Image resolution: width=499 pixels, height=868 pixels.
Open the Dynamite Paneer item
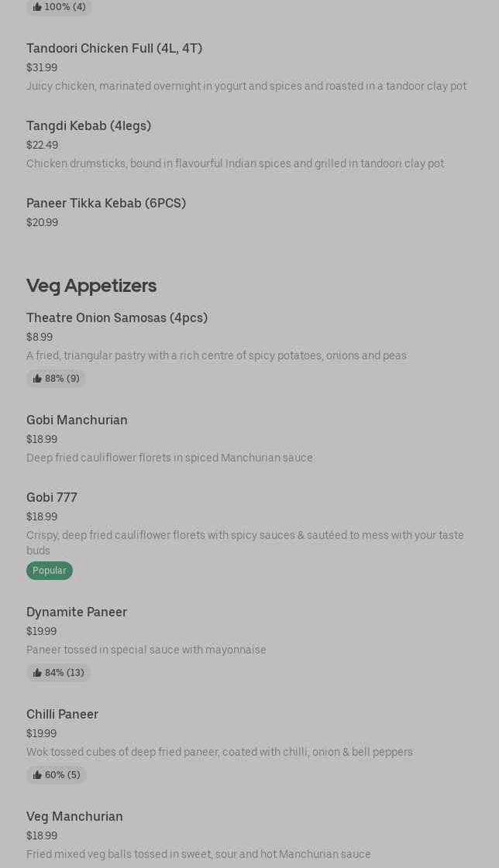coord(77,612)
